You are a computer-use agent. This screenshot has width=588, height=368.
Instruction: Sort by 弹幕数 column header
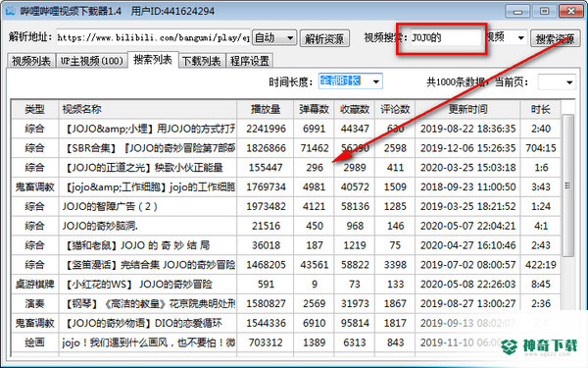pyautogui.click(x=314, y=109)
